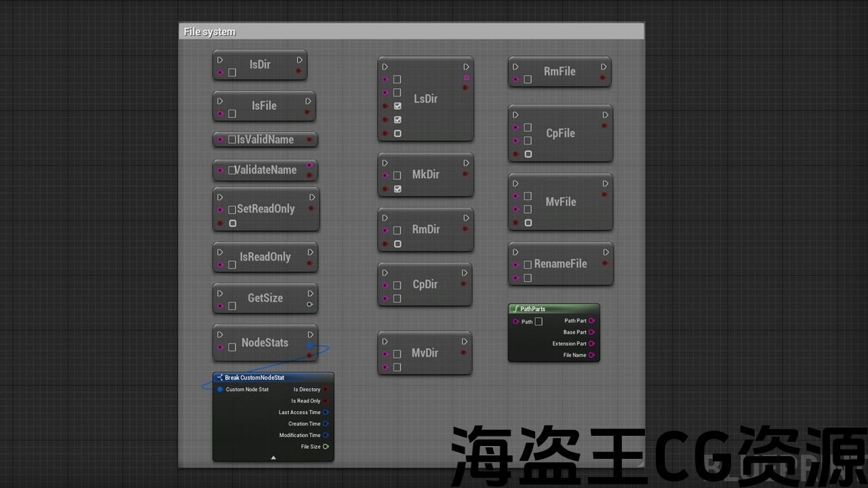868x488 pixels.
Task: Click the GetSize green output pin
Action: pos(309,305)
